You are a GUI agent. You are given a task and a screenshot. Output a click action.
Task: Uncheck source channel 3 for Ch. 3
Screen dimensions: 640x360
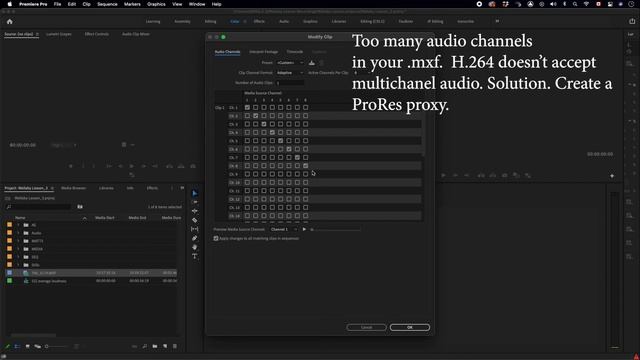[264, 124]
